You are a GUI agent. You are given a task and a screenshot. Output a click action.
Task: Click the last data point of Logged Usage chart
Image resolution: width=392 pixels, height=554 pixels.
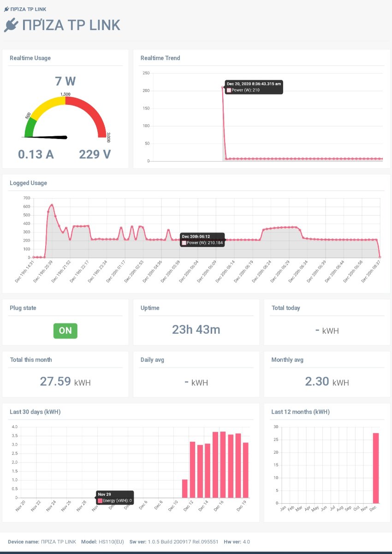[x=380, y=257]
